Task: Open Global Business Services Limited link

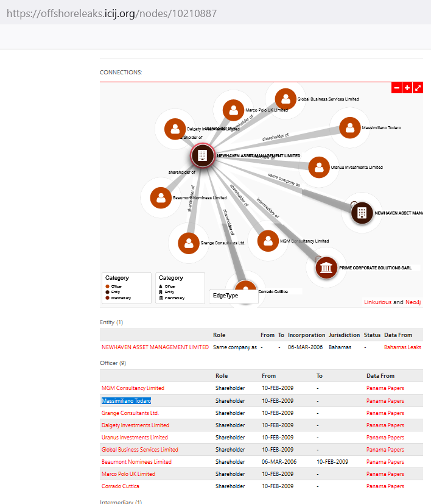Action: 139,450
